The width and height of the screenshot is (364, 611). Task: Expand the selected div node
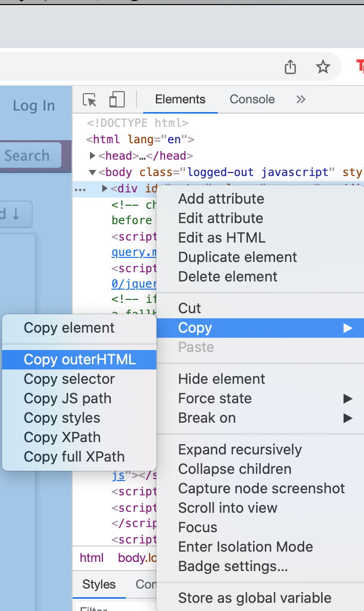[105, 189]
